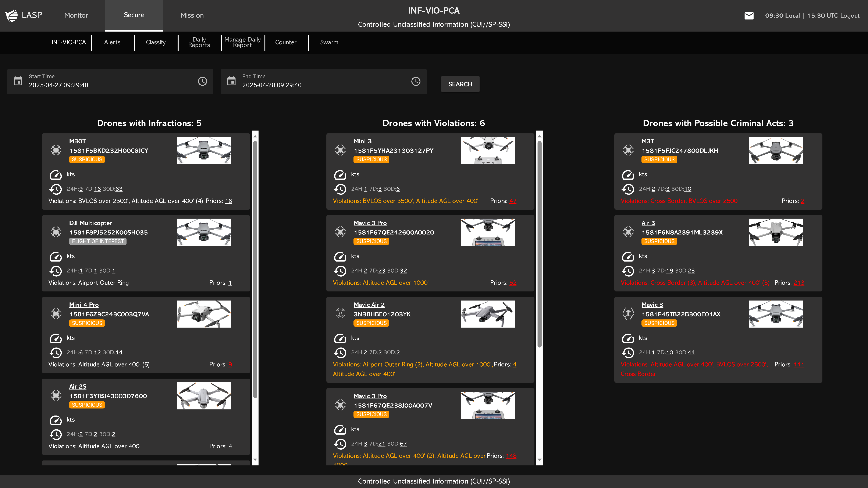Click drone icon beside Mini 4 Pro
868x488 pixels.
tap(56, 313)
